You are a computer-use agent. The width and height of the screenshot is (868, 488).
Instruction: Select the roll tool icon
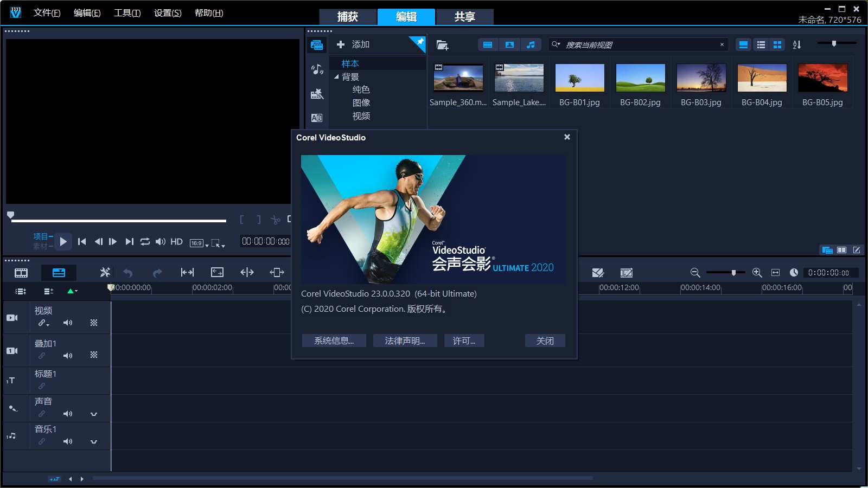click(x=247, y=272)
